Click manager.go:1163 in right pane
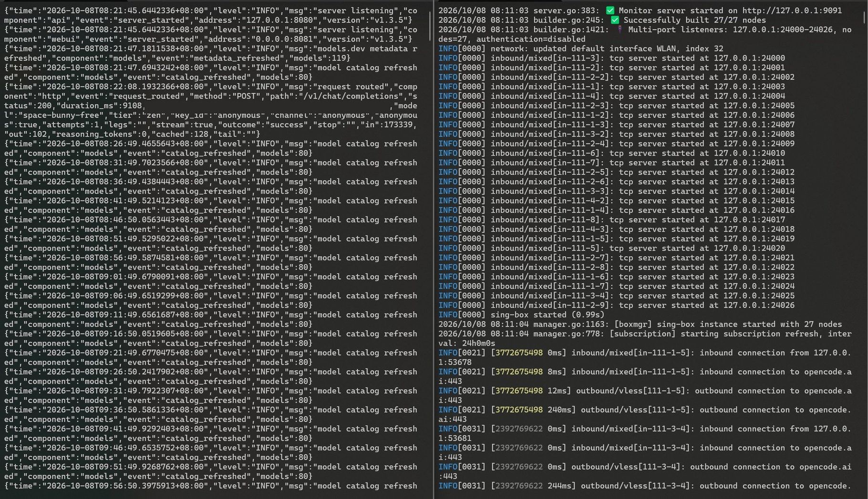Viewport: 868px width, 499px height. [571, 324]
